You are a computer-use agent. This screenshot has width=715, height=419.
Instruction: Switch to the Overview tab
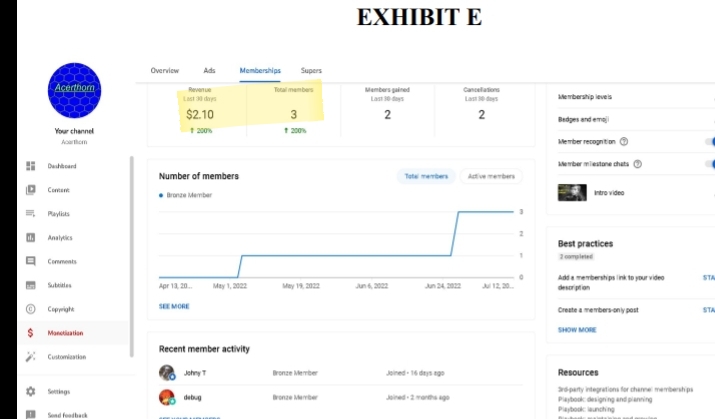[165, 71]
